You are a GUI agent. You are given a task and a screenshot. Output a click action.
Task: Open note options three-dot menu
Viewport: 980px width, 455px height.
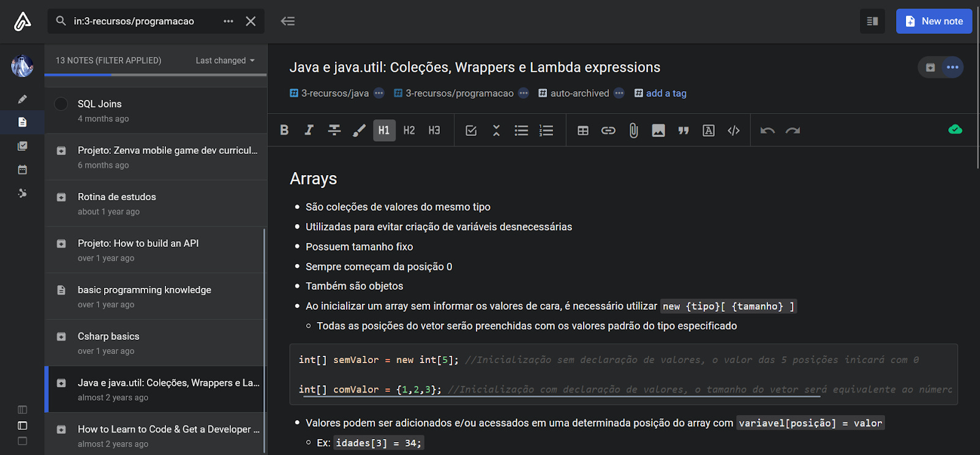(x=952, y=67)
